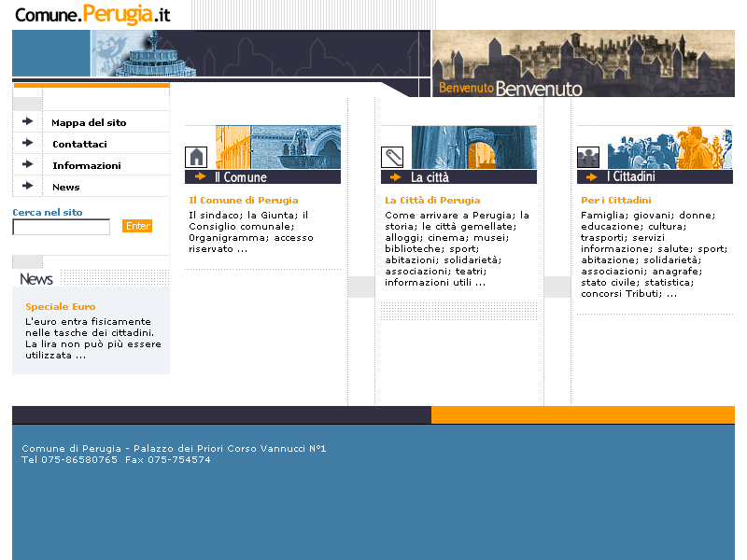Open Contattaci menu item
The image size is (747, 560).
click(x=79, y=145)
